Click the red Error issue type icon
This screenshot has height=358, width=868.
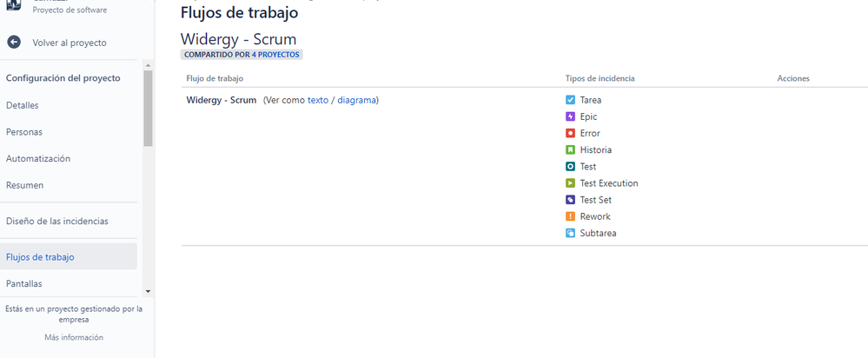point(570,133)
